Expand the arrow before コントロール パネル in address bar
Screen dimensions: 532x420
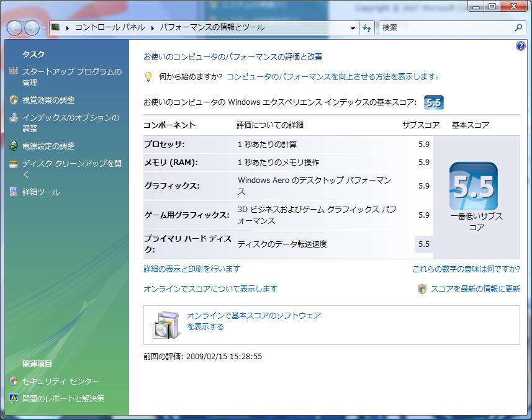pos(68,28)
